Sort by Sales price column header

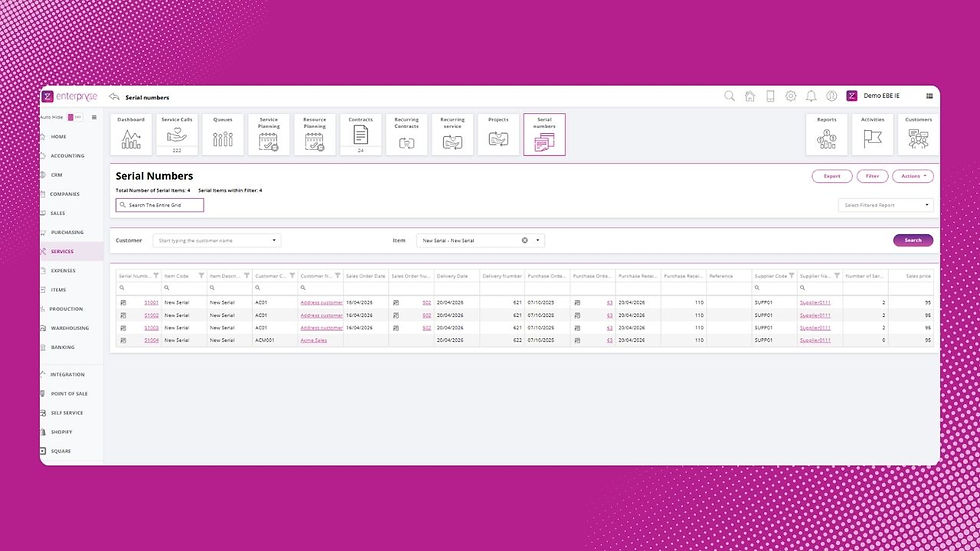click(x=918, y=276)
